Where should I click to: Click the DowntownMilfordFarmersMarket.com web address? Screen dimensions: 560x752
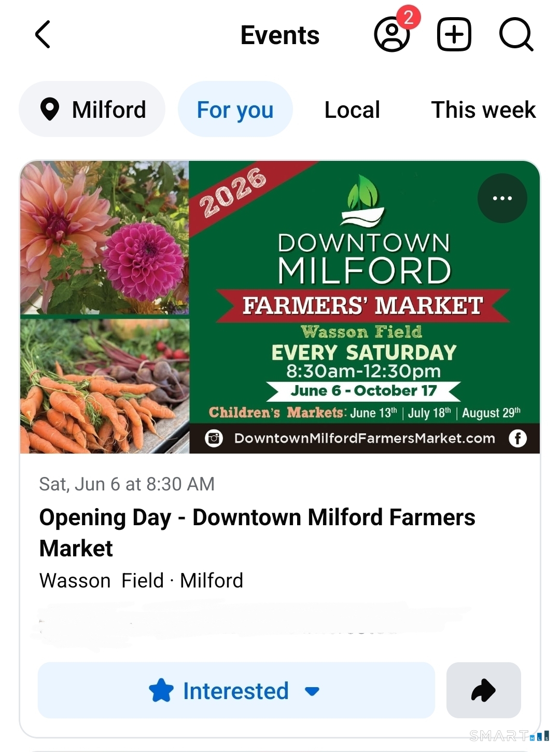(365, 438)
